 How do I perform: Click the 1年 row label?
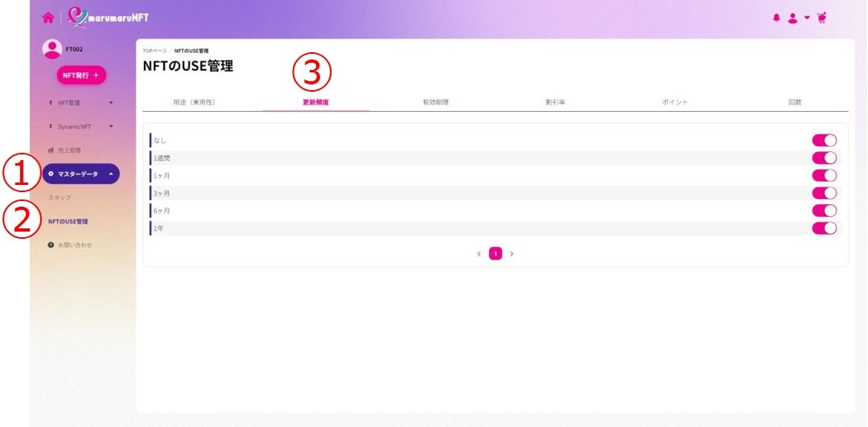click(x=158, y=228)
